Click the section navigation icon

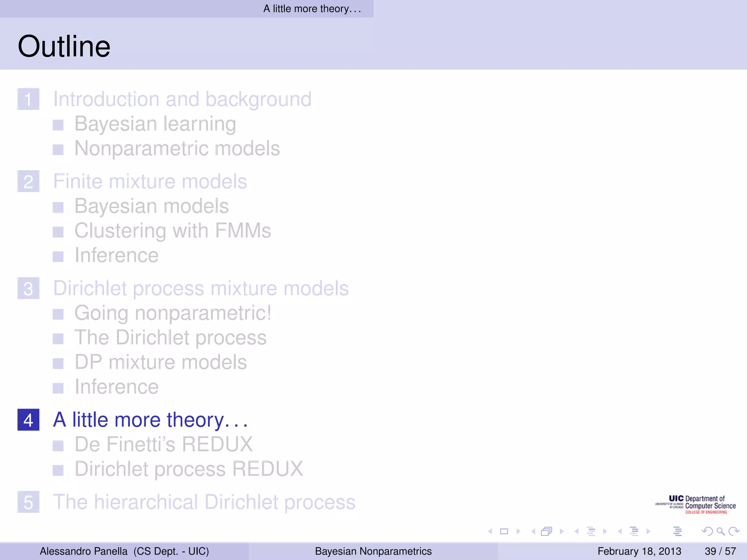click(x=634, y=531)
